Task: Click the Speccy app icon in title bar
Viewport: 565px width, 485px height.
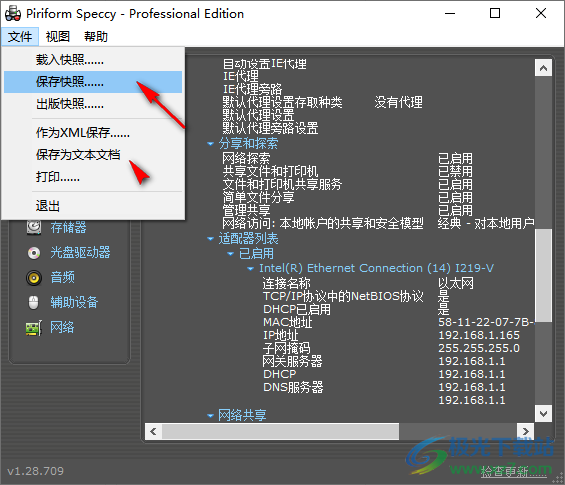Action: point(13,14)
